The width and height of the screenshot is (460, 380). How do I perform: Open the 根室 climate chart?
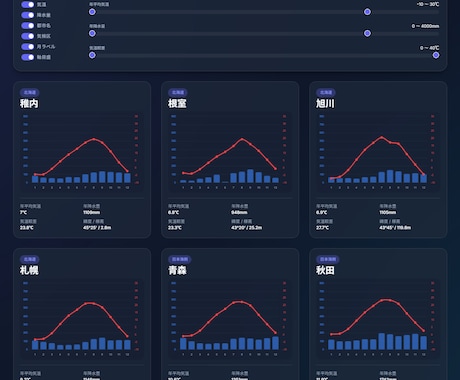(230, 152)
